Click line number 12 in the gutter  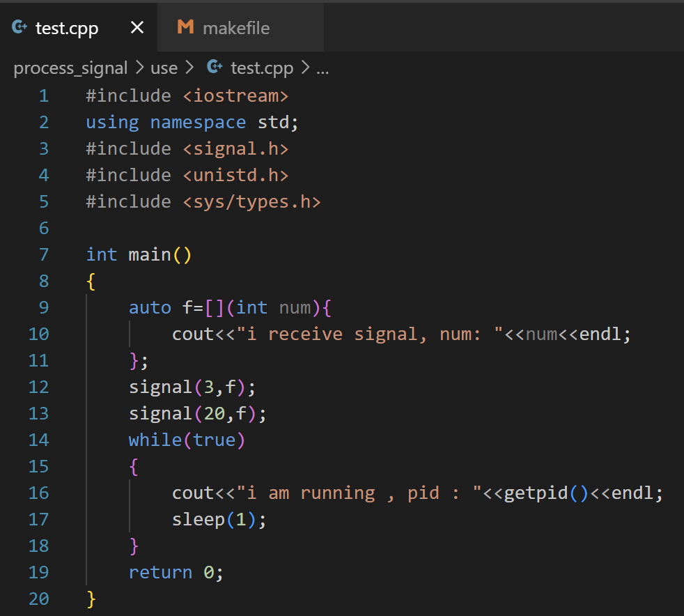pyautogui.click(x=39, y=387)
